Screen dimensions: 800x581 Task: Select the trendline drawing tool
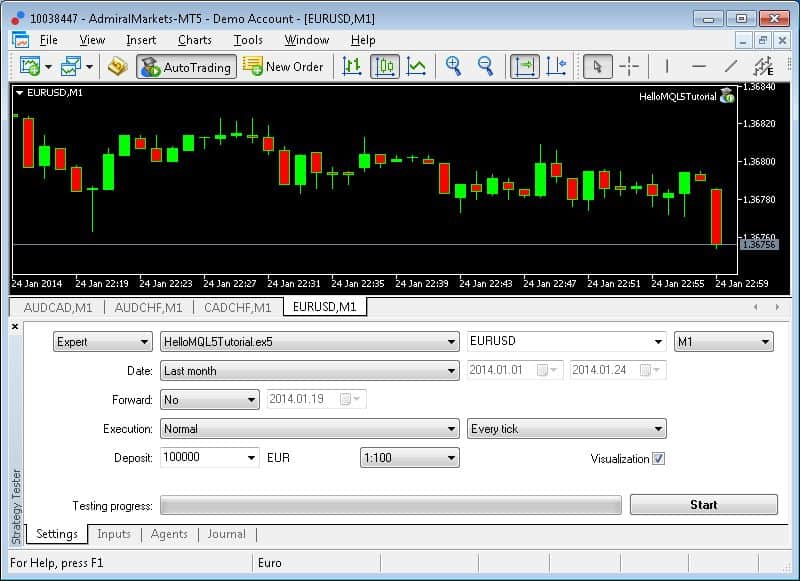(731, 66)
